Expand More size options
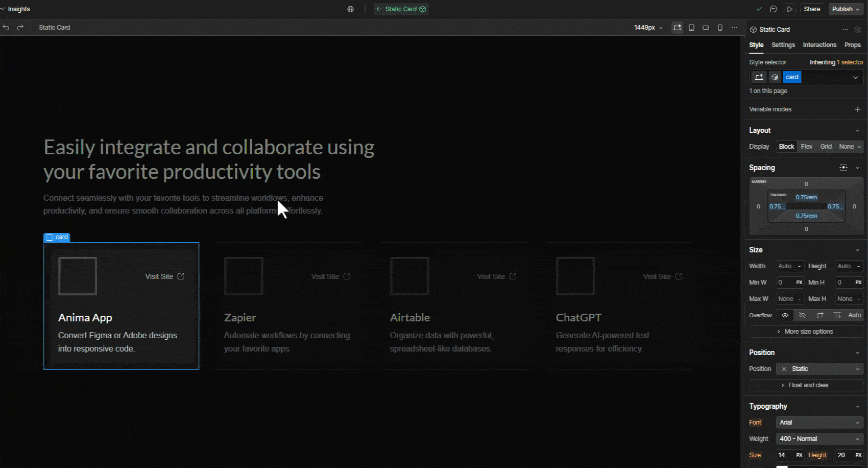This screenshot has width=868, height=468. coord(806,332)
